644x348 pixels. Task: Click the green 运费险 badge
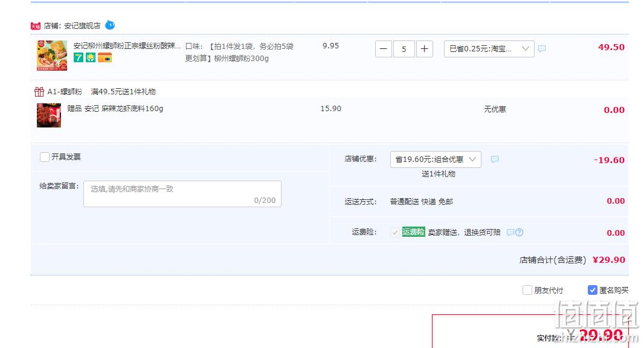pyautogui.click(x=414, y=232)
